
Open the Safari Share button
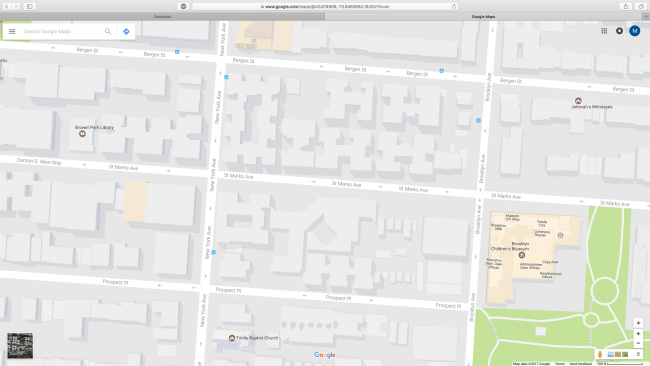click(626, 6)
